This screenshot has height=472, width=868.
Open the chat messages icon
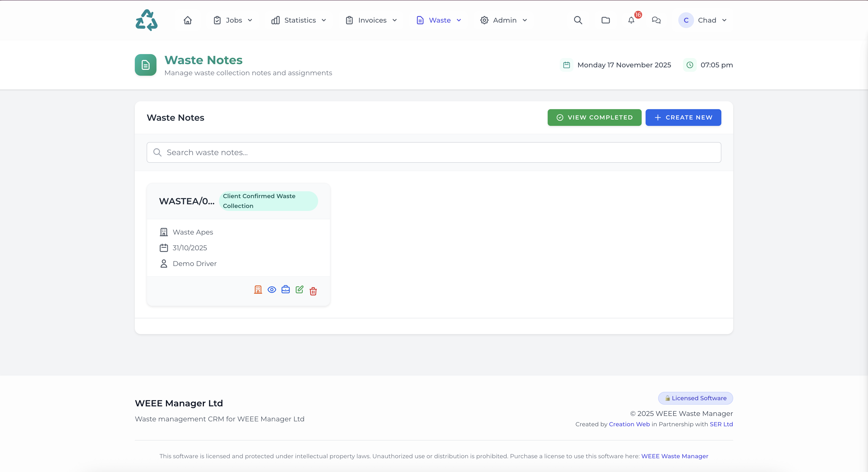click(656, 20)
